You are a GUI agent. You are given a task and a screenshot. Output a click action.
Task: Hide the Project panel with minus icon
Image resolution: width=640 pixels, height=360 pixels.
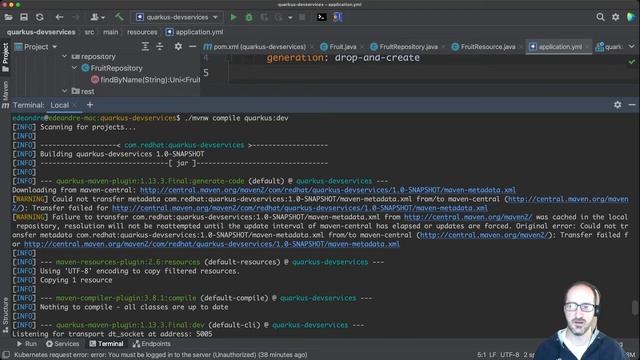tap(193, 47)
